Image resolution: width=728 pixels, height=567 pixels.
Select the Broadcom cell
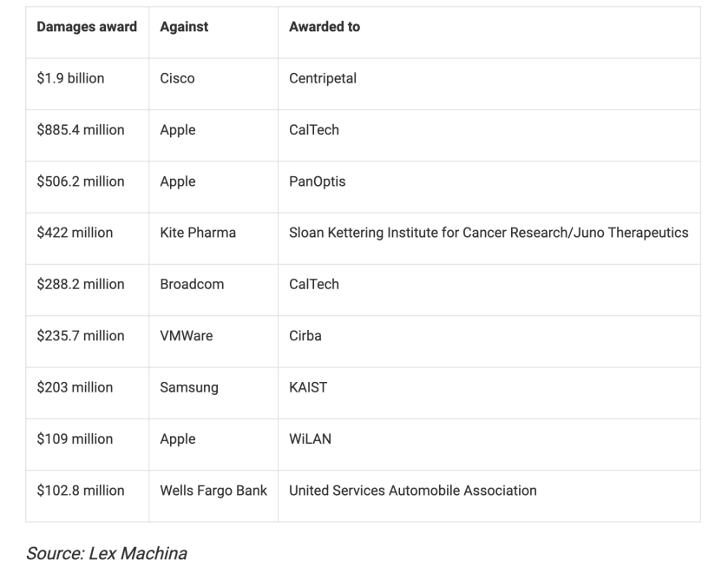pyautogui.click(x=192, y=284)
